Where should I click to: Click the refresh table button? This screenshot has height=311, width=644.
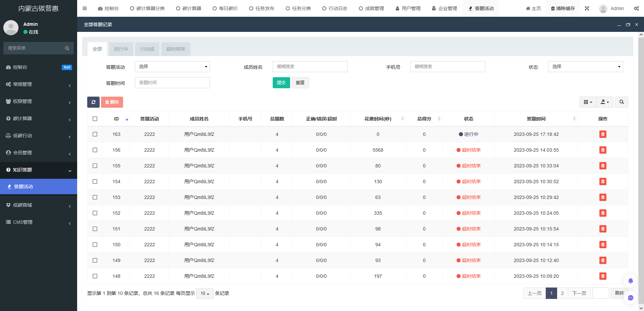pyautogui.click(x=93, y=102)
